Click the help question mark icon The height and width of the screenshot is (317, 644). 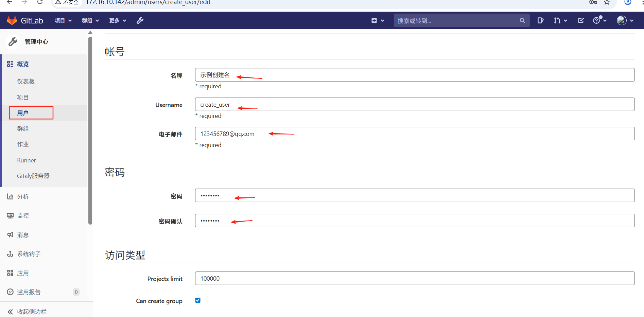[x=596, y=20]
